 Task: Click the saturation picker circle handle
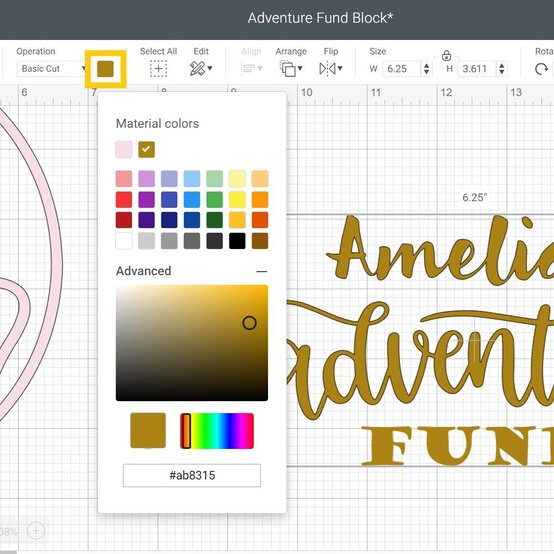(x=249, y=323)
